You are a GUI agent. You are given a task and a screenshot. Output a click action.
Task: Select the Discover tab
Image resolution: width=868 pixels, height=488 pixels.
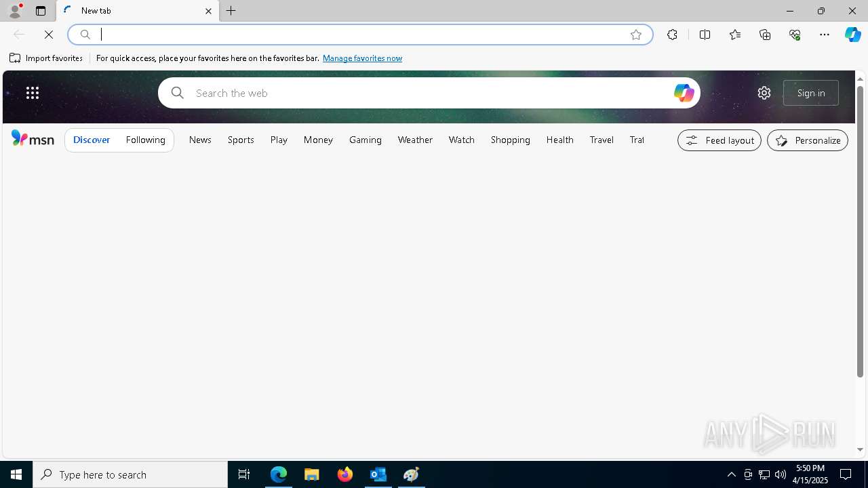[92, 140]
